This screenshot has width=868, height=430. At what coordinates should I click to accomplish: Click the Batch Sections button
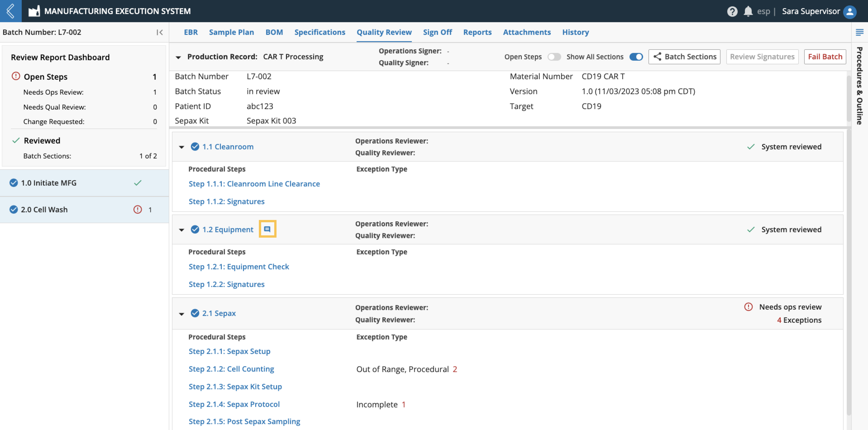click(x=684, y=57)
